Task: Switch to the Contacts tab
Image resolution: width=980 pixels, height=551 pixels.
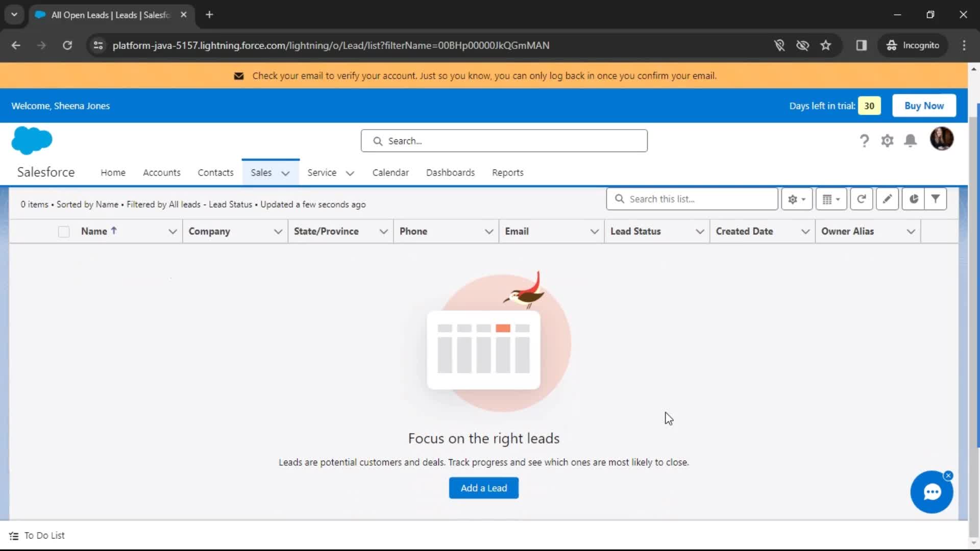Action: (x=215, y=172)
